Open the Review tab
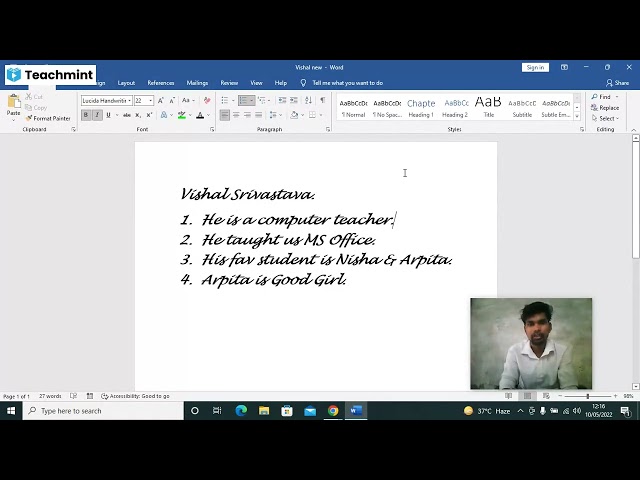The height and width of the screenshot is (480, 640). (229, 83)
